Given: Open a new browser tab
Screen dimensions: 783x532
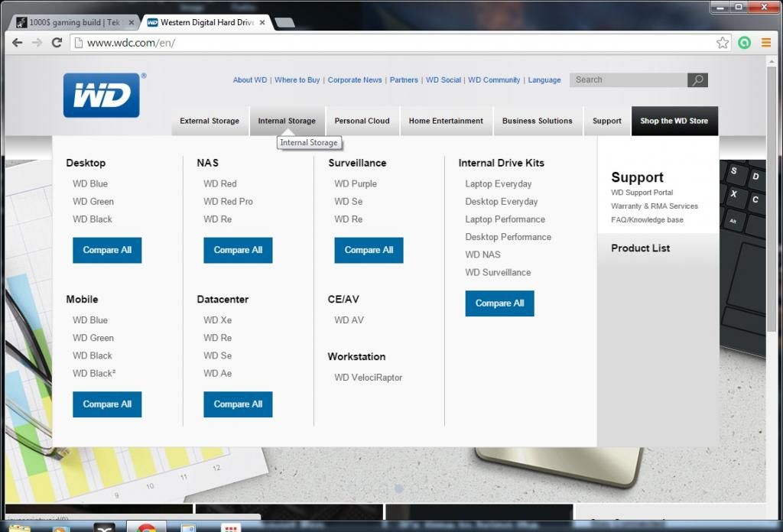Looking at the screenshot, I should (x=284, y=22).
